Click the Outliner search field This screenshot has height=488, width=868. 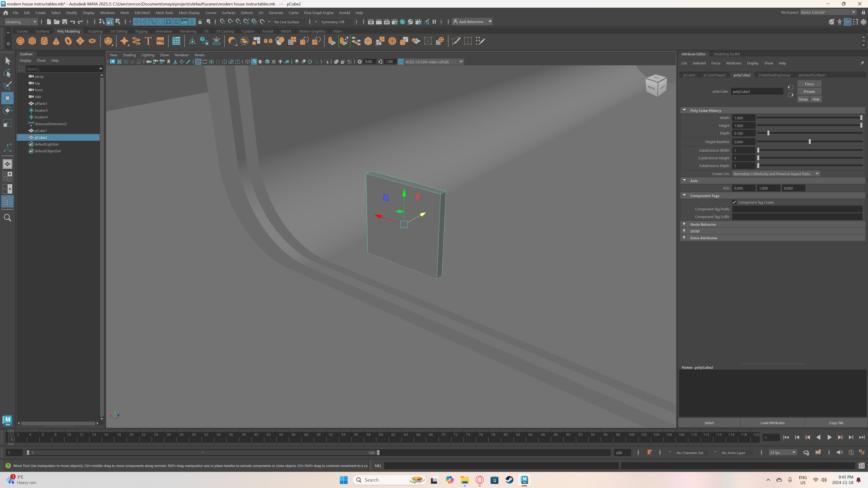click(x=62, y=69)
